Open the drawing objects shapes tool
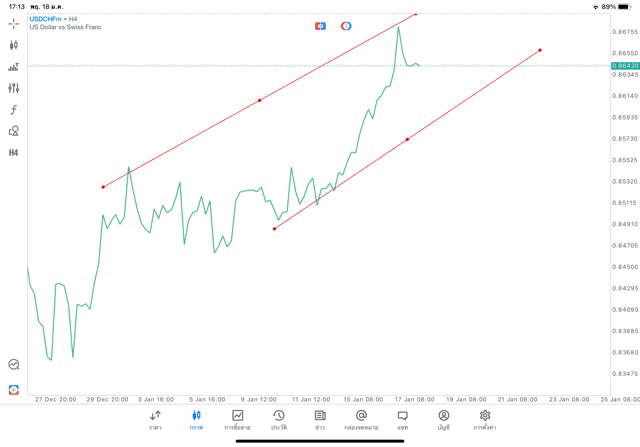Viewport: 640px width, 447px height. point(13,131)
